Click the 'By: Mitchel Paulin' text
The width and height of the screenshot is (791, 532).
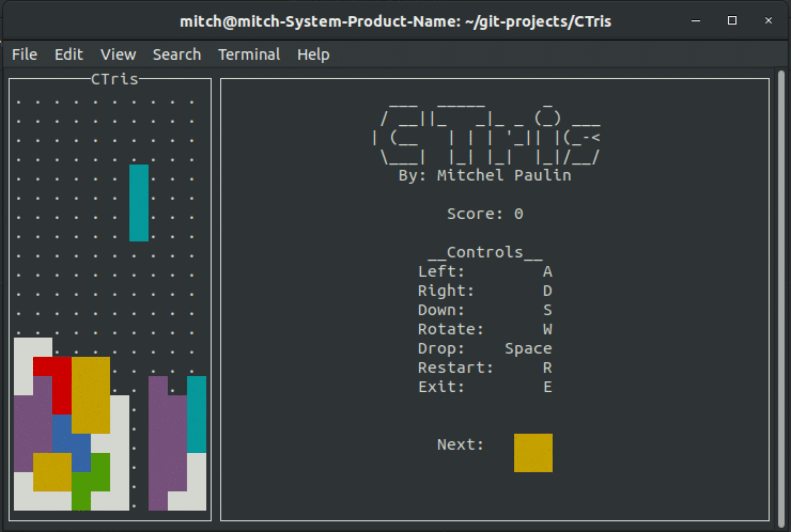[x=485, y=175]
